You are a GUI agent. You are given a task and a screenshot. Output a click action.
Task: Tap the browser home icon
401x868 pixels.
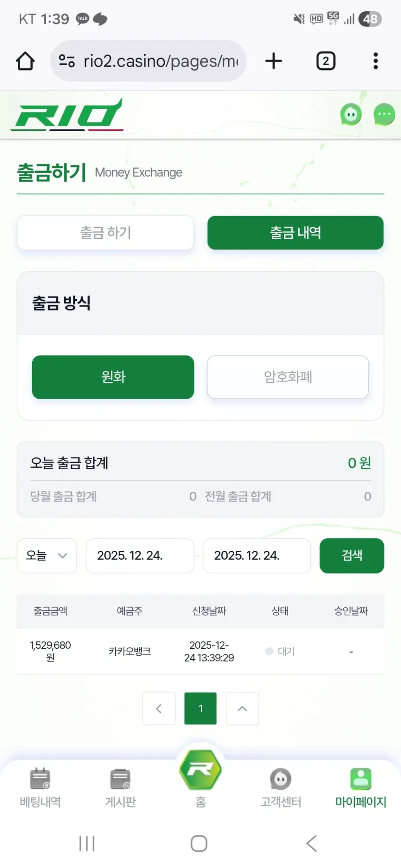point(25,61)
